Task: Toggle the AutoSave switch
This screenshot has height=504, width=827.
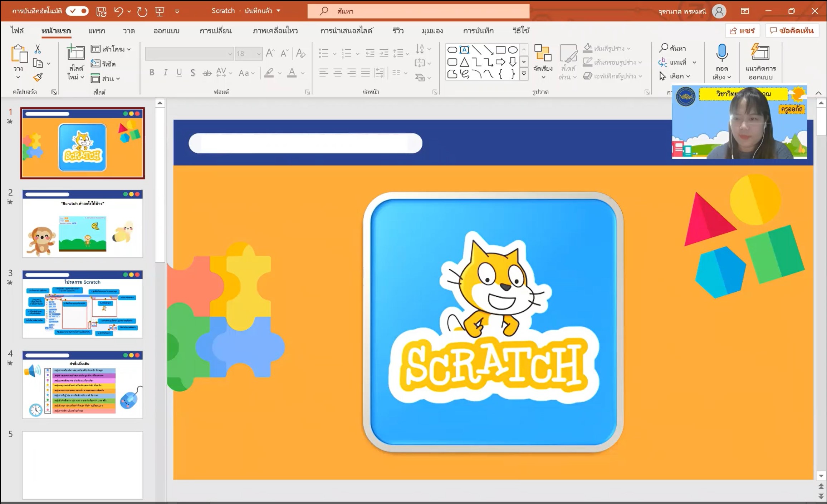Action: click(x=77, y=11)
